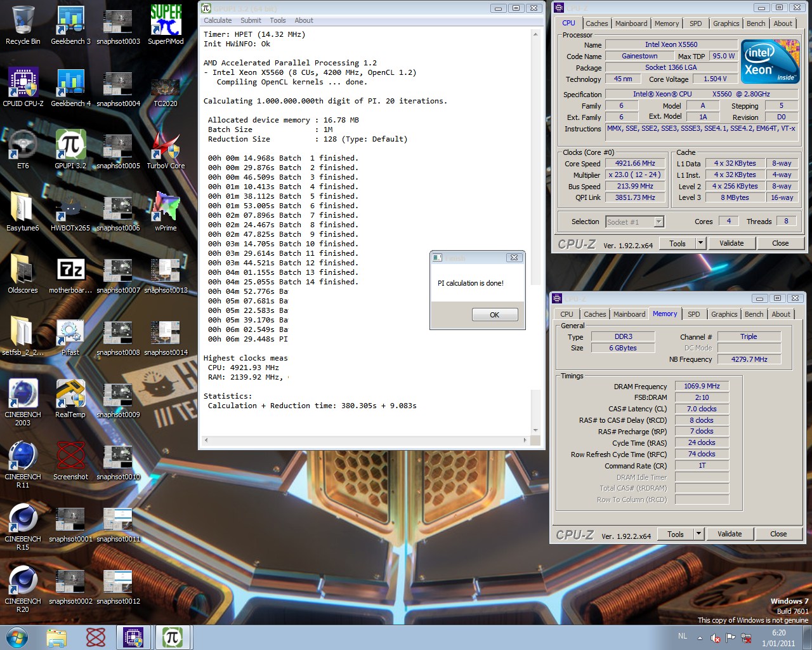Switch to Caches tab in top CPU-Z window
Image resolution: width=812 pixels, height=650 pixels.
click(x=596, y=23)
